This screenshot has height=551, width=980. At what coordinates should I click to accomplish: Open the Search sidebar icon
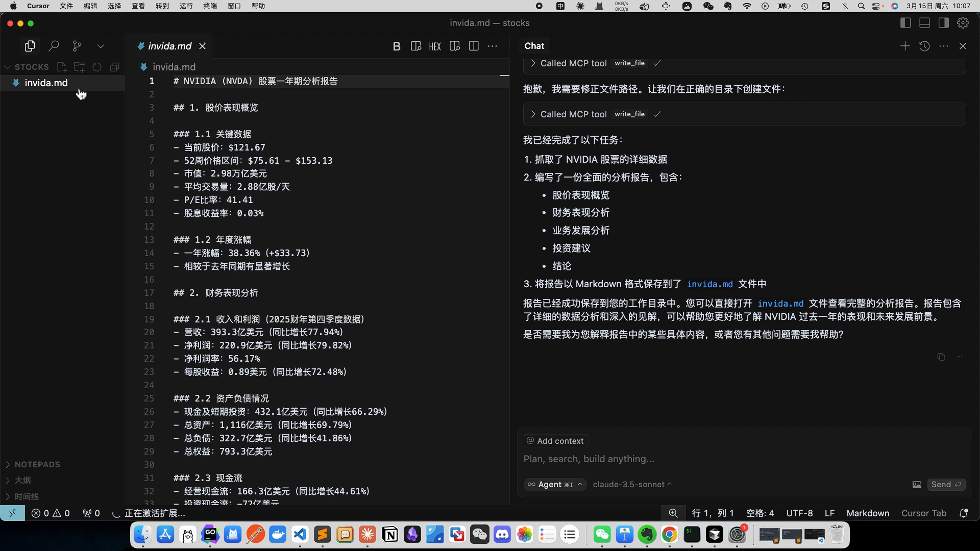[x=54, y=46]
